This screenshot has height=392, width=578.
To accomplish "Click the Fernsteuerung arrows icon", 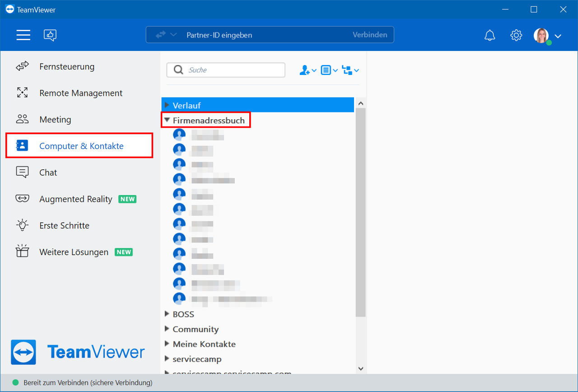I will [x=22, y=67].
